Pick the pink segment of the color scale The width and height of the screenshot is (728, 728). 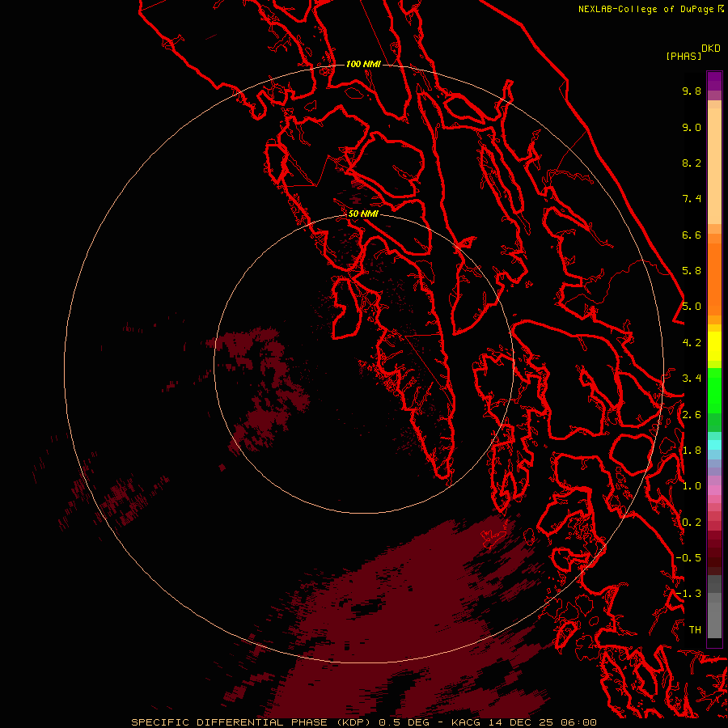tap(714, 490)
